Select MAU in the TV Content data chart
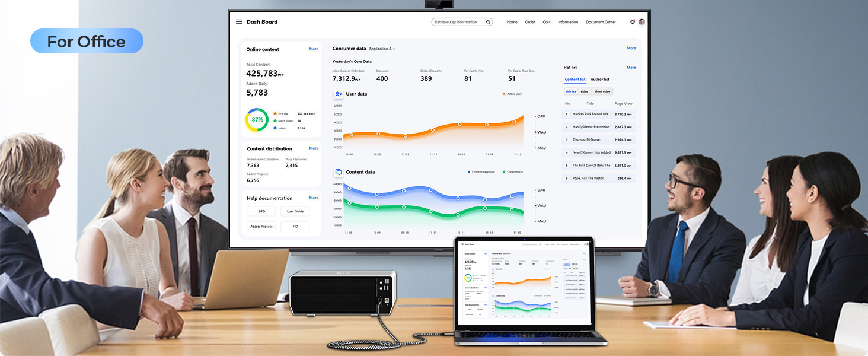 541,221
